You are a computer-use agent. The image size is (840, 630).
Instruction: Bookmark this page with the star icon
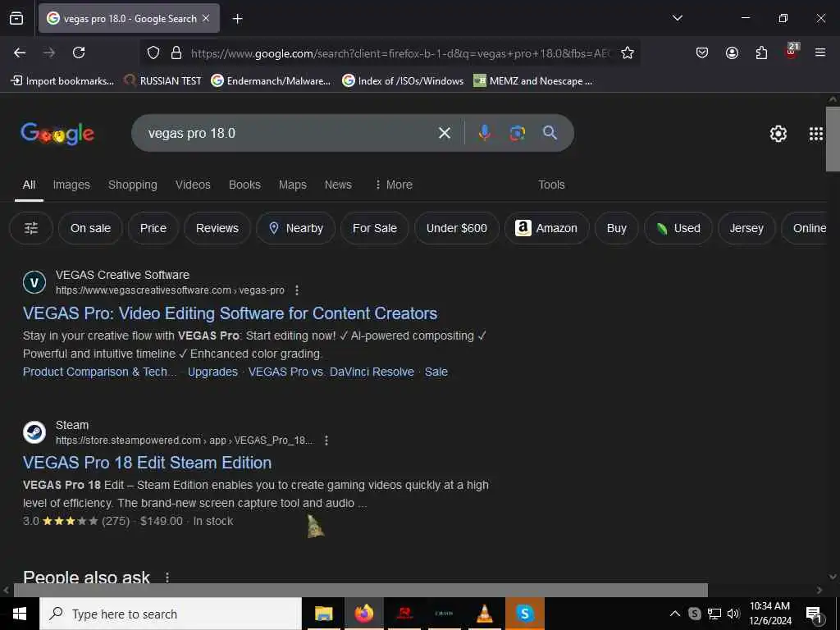(628, 52)
